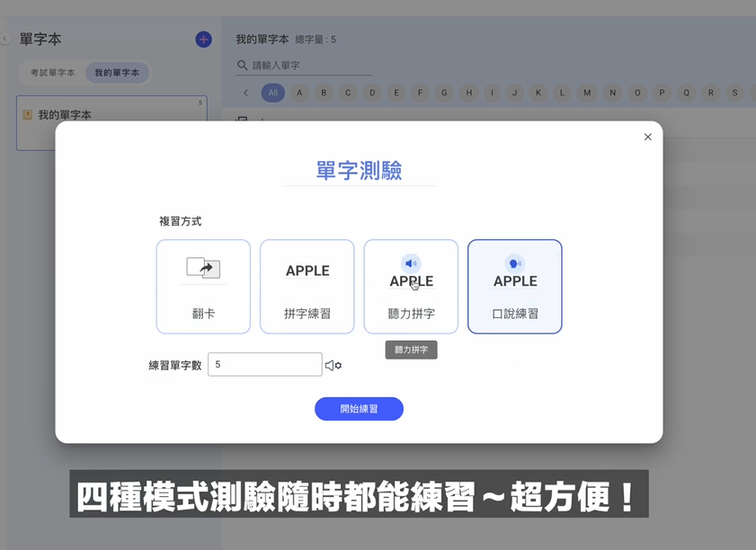The width and height of the screenshot is (756, 550).
Task: Switch to 考試單字本 tab
Action: [x=52, y=73]
